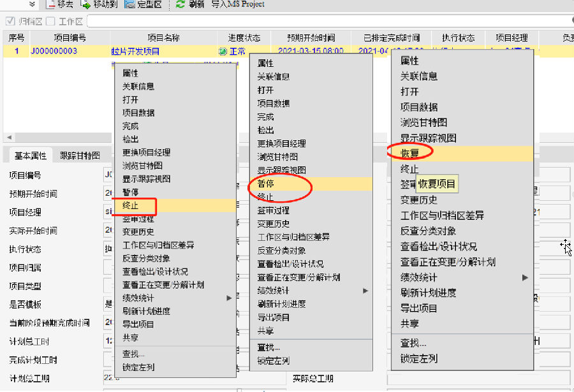Click the grid's left scroll arrow
This screenshot has width=574, height=392.
[x=9, y=137]
